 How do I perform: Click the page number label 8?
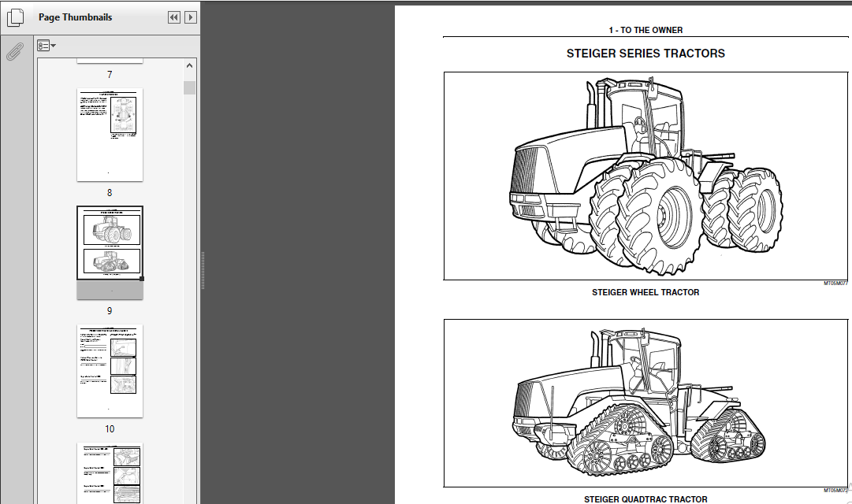click(x=110, y=193)
